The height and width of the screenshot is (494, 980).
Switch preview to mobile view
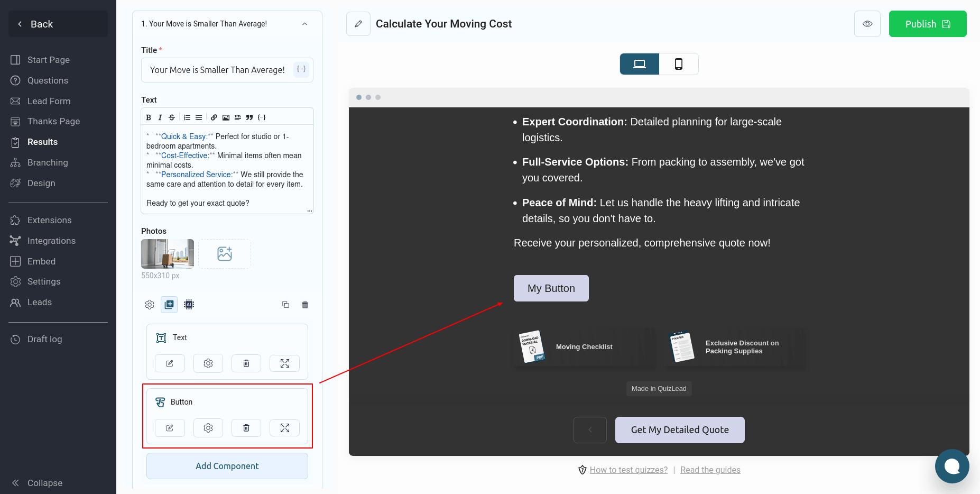tap(678, 64)
